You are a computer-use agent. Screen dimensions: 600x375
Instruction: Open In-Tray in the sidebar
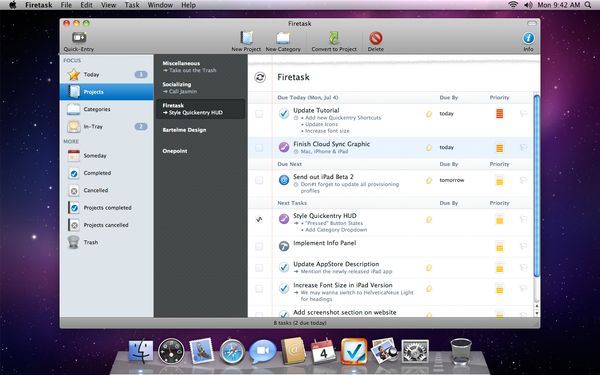coord(107,126)
